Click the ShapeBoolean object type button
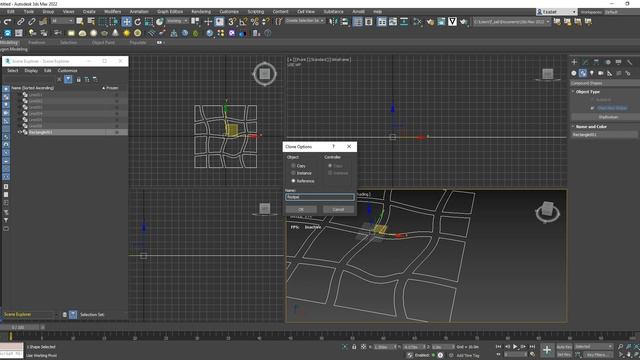Screen dimensions: 640x360 pos(608,117)
